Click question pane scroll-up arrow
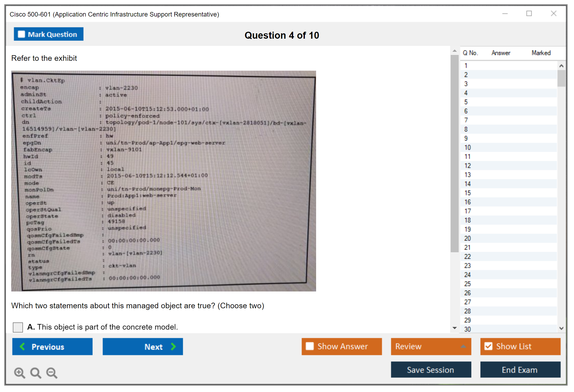This screenshot has height=392, width=574. (x=454, y=51)
